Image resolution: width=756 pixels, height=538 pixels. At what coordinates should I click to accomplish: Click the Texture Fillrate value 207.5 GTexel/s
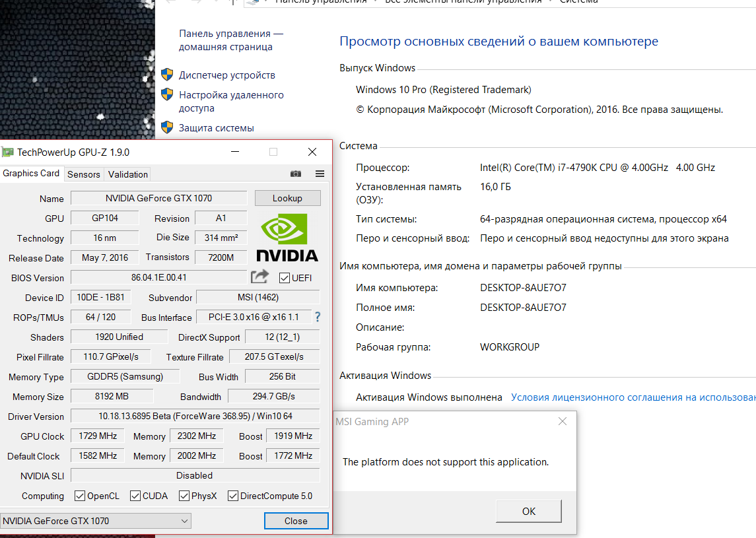tap(275, 356)
